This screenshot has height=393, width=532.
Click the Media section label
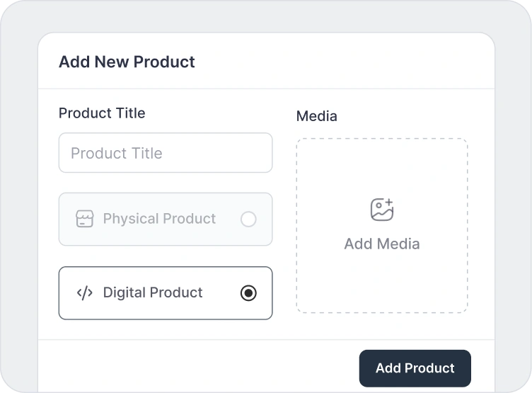(317, 116)
